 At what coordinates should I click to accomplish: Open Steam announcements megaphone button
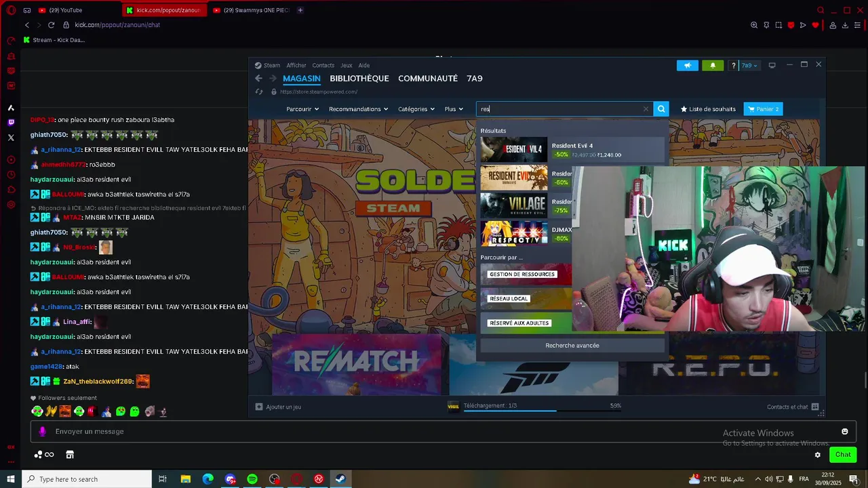pyautogui.click(x=687, y=65)
